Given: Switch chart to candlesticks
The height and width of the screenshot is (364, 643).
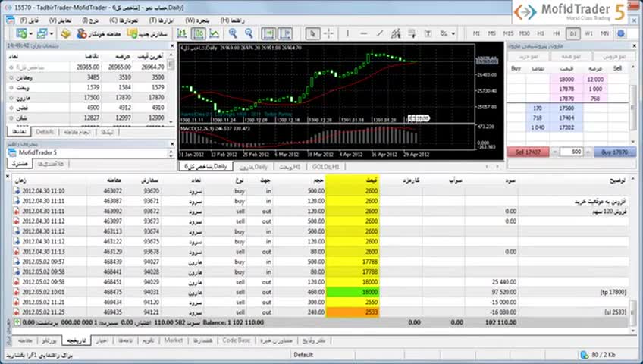Looking at the screenshot, I should [x=199, y=33].
